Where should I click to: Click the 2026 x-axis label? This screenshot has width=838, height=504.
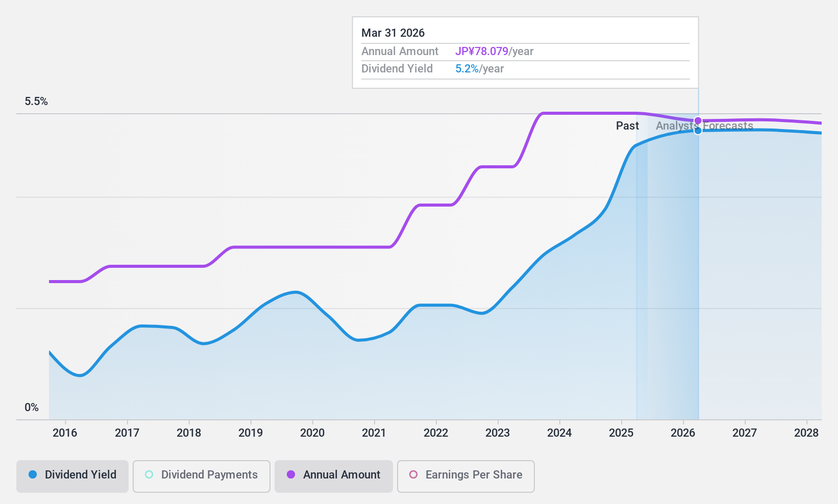coord(683,433)
